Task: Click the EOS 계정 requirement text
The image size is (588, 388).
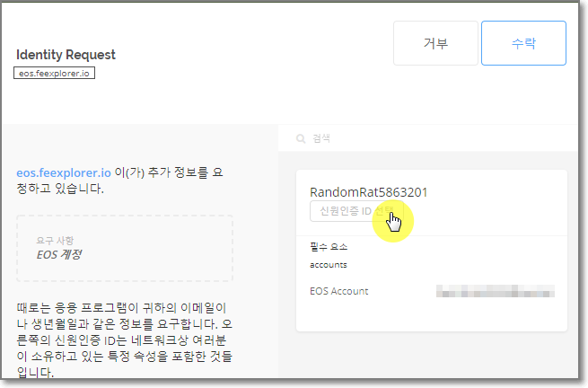Action: pyautogui.click(x=59, y=255)
